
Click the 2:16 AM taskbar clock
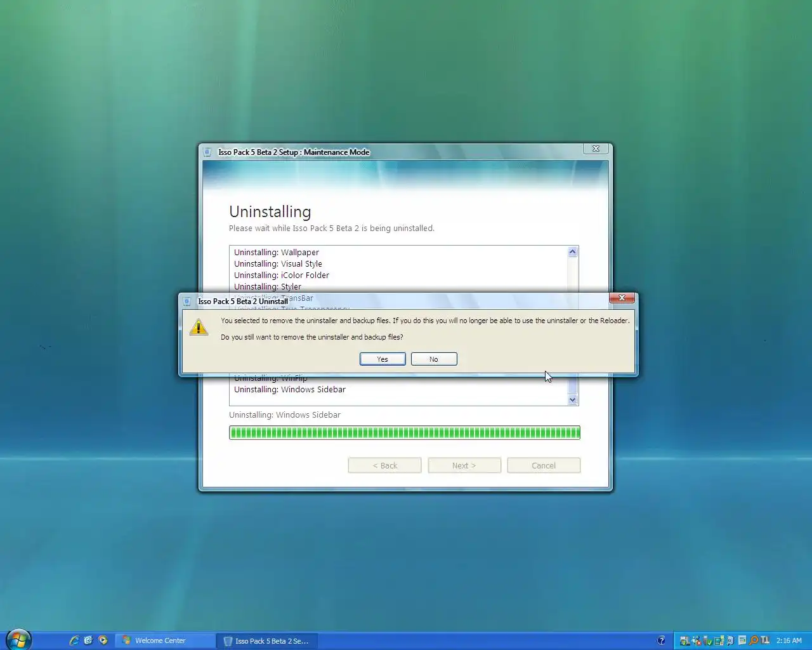click(789, 640)
